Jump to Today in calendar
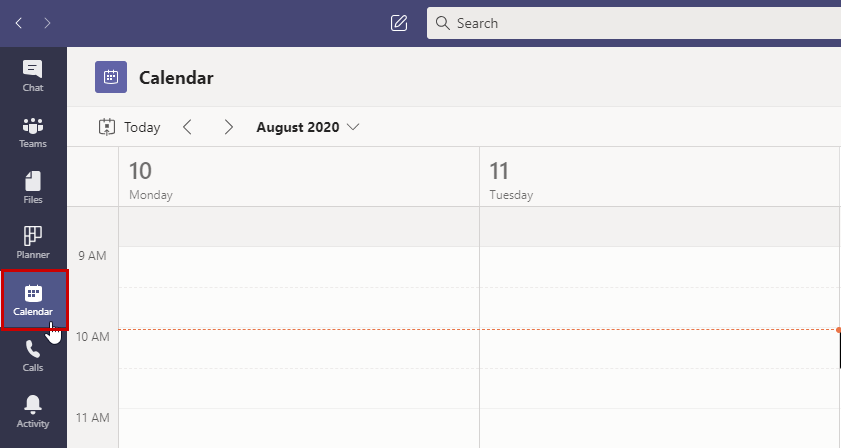841x448 pixels. (130, 127)
